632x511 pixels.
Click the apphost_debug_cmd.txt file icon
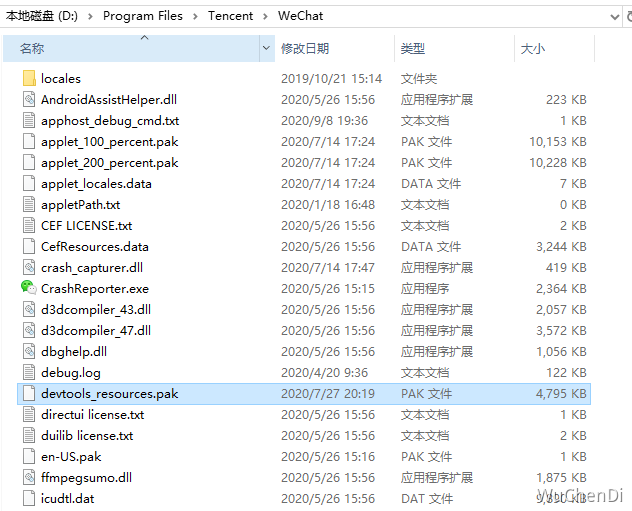pos(29,120)
